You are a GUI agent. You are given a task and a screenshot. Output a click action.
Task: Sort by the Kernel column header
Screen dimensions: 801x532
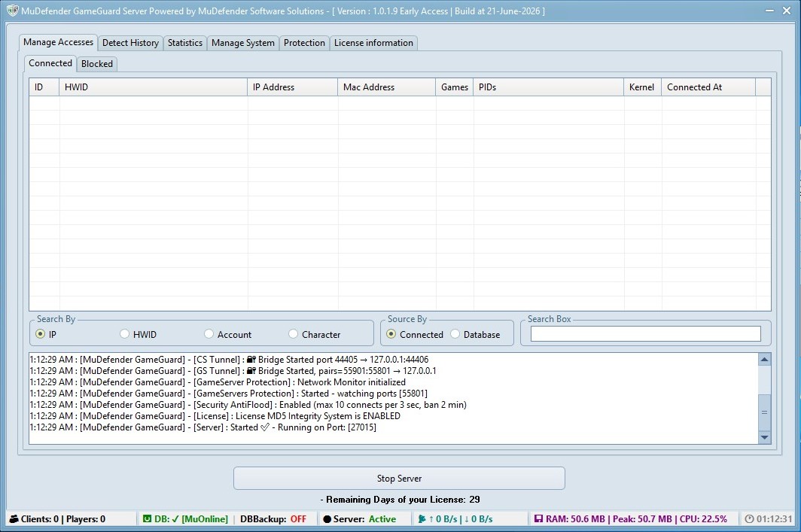point(643,87)
